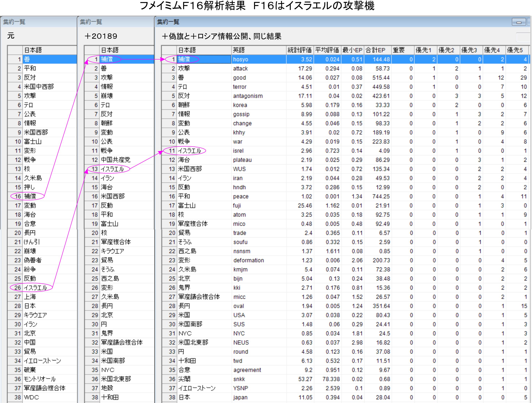Screen dimensions: 532x403
Task: Click the 53.27 value in the 尖閣 row
Action: click(x=305, y=379)
